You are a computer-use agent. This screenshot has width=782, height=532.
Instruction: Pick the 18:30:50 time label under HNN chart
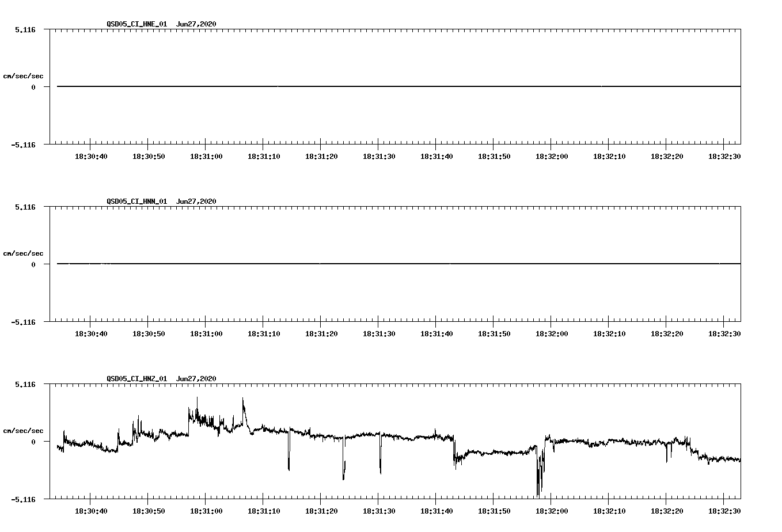pyautogui.click(x=149, y=334)
